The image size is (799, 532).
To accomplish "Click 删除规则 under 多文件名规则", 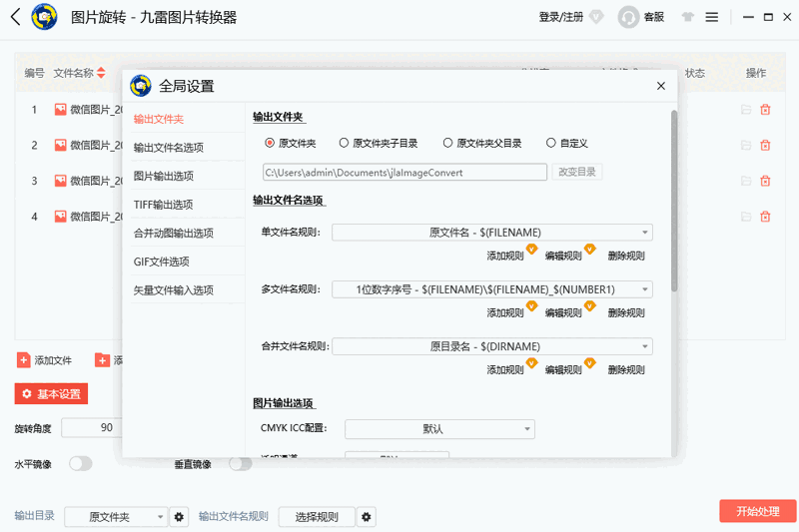I will point(626,312).
